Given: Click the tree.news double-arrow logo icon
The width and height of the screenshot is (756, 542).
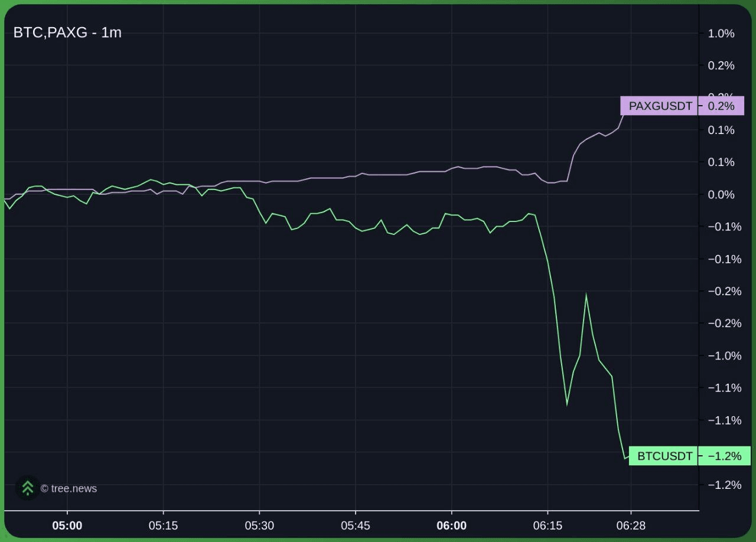Looking at the screenshot, I should pos(27,488).
